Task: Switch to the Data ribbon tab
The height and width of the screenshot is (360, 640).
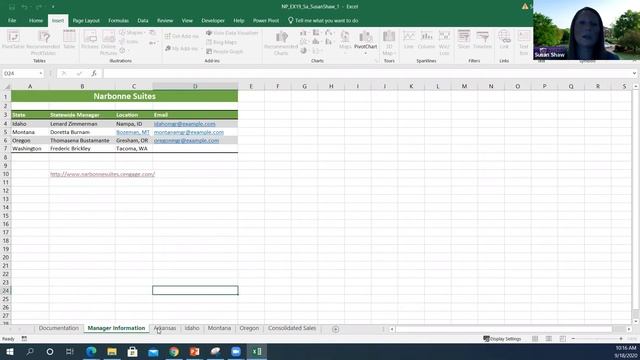Action: [142, 20]
